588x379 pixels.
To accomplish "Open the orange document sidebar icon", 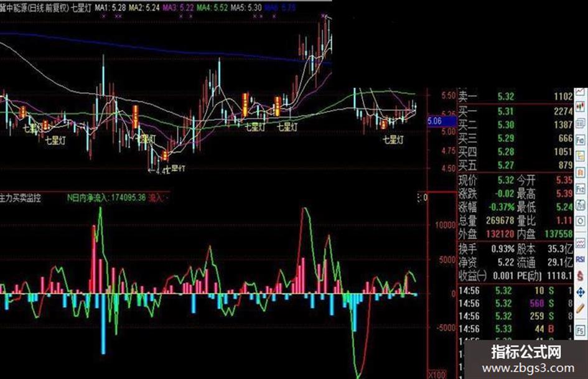I will tap(580, 173).
